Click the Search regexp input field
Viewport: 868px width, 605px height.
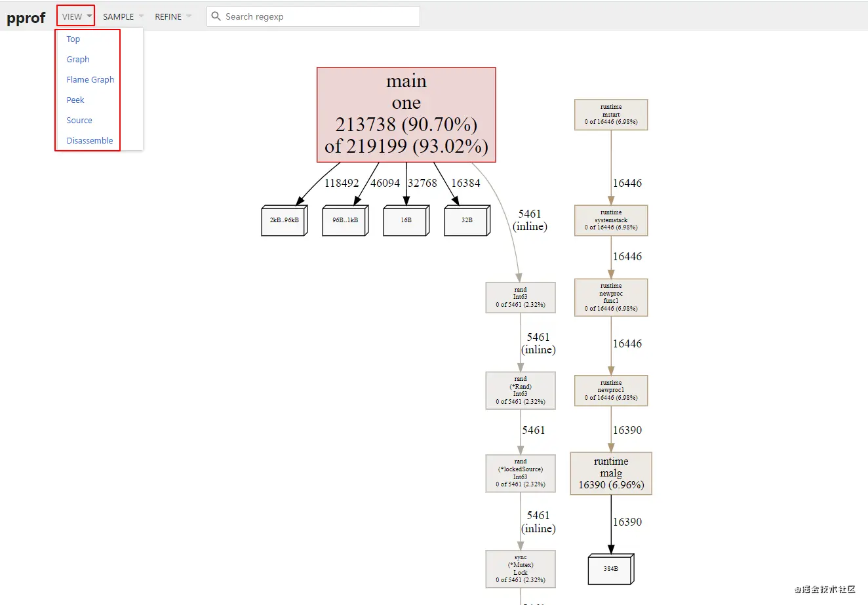(313, 16)
